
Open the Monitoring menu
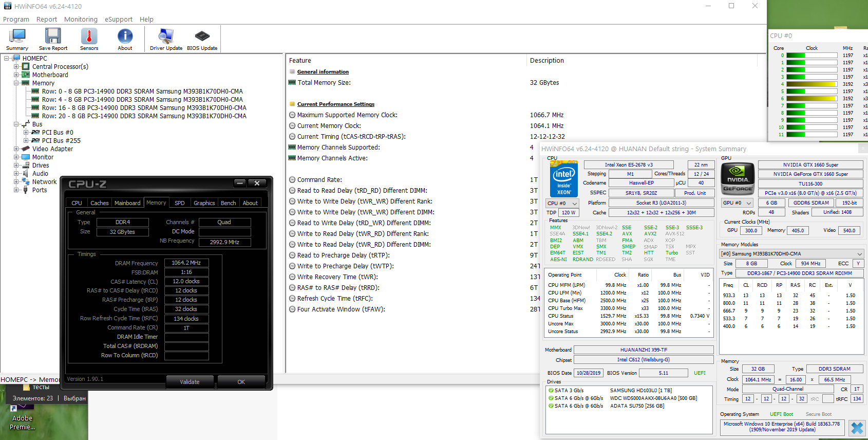click(81, 20)
